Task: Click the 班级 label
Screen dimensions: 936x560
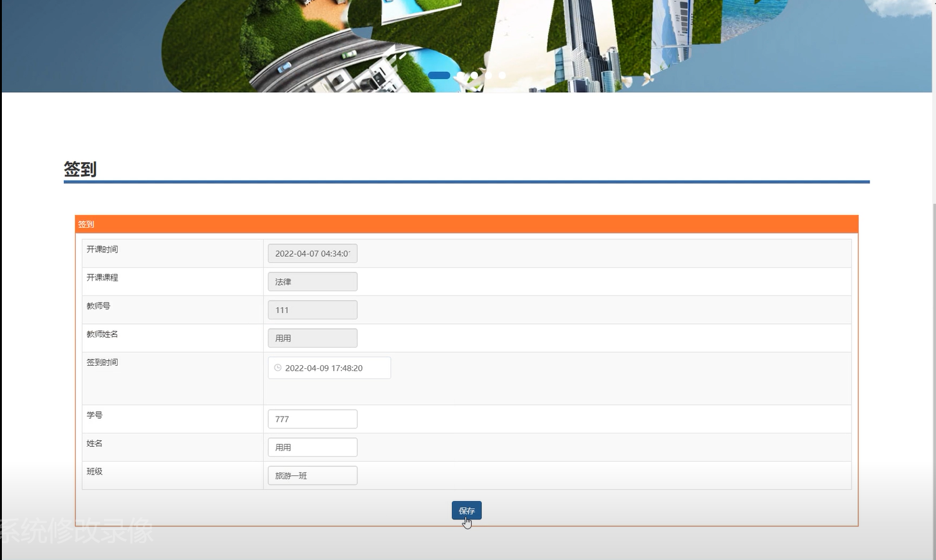Action: (x=95, y=471)
